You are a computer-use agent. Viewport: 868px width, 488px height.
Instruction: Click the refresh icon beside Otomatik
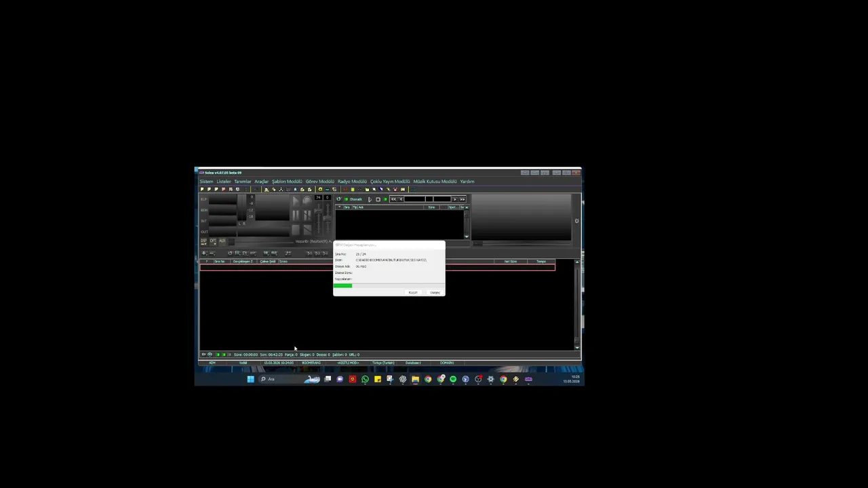click(x=338, y=199)
